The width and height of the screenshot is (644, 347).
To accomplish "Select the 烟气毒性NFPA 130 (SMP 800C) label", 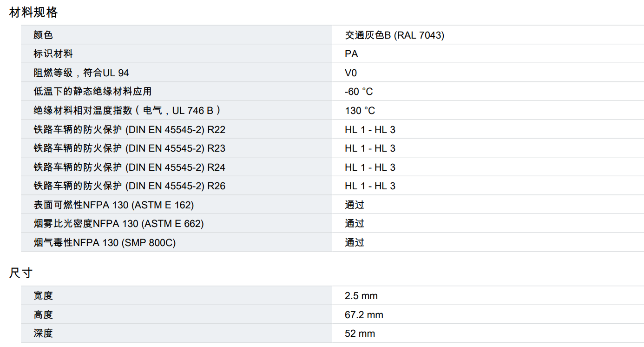I will pos(105,242).
